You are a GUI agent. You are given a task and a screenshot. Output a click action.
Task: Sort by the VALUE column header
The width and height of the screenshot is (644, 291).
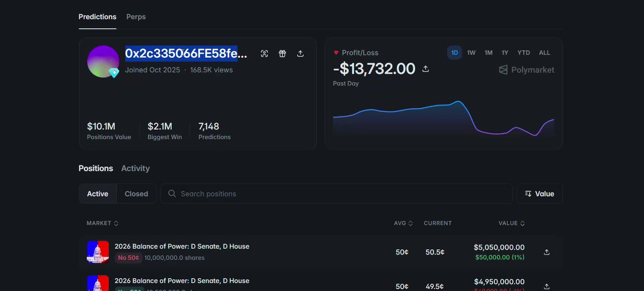[x=511, y=223]
